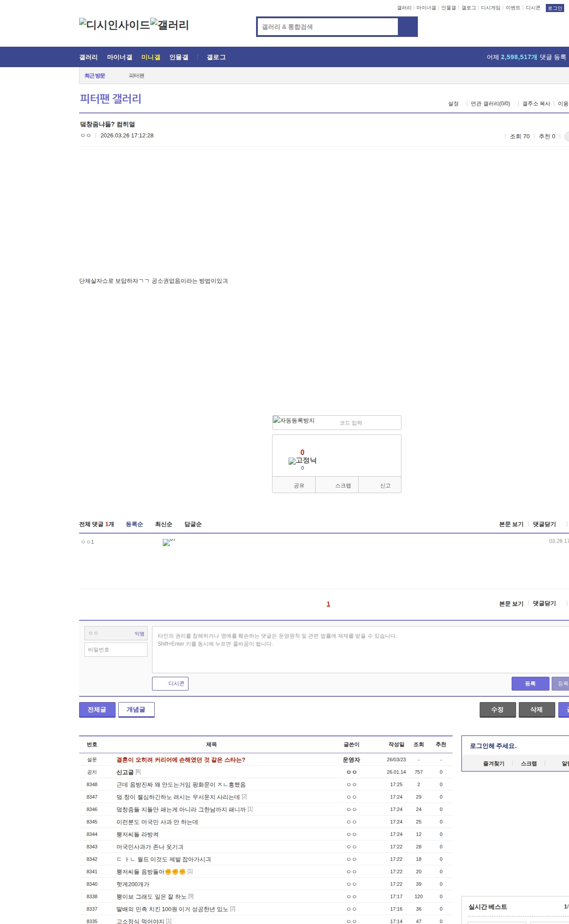
Task: Open post 8338 뻥이브 그래도 일은
Action: pyautogui.click(x=151, y=897)
